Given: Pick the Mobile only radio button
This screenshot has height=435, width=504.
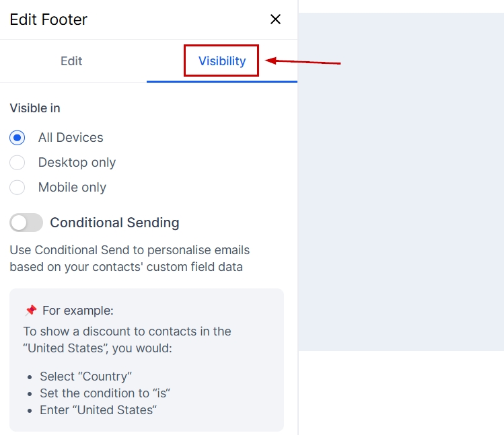Looking at the screenshot, I should [17, 188].
